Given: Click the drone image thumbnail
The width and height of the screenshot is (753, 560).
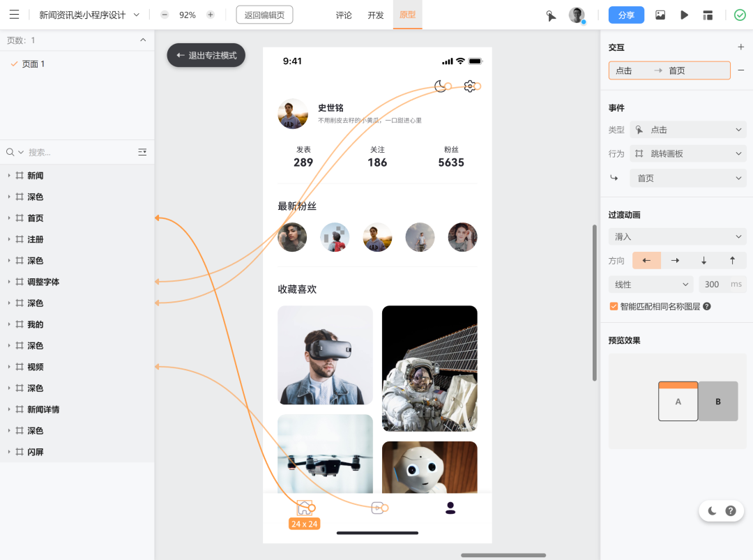Looking at the screenshot, I should pyautogui.click(x=325, y=454).
